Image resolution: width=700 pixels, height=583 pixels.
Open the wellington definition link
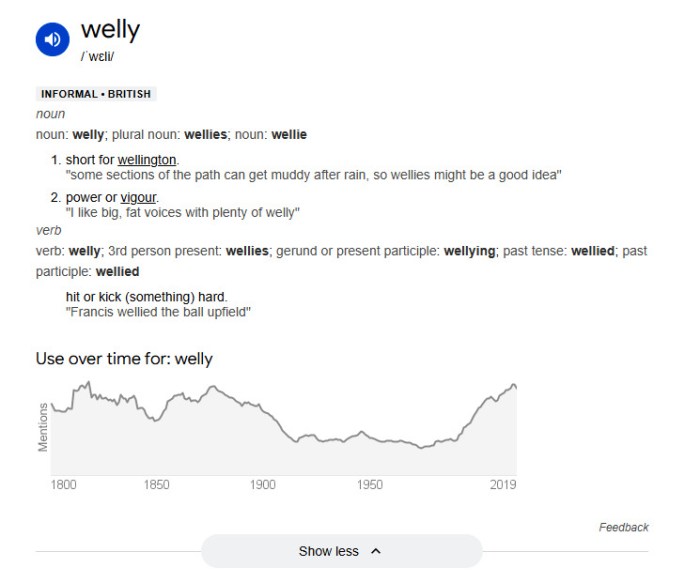[146, 160]
